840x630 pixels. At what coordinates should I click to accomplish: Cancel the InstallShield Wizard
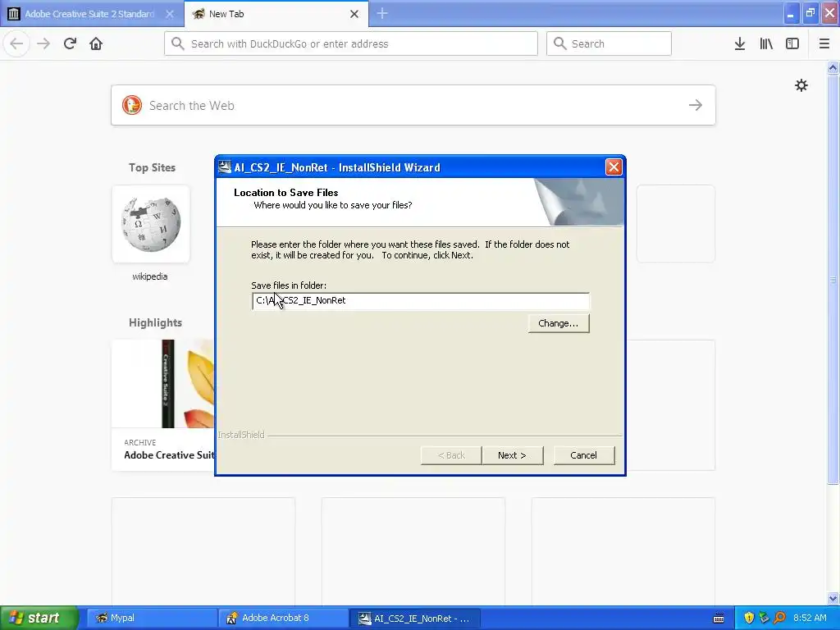click(584, 455)
